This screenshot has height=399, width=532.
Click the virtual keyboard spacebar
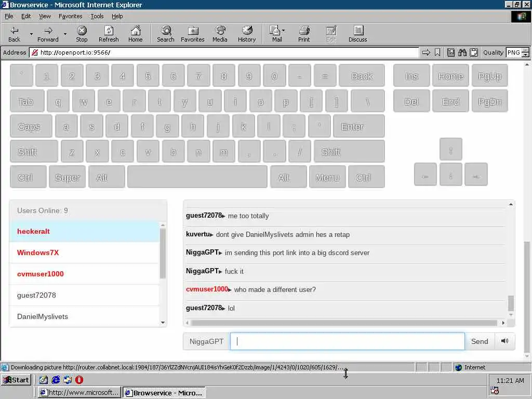pyautogui.click(x=197, y=177)
